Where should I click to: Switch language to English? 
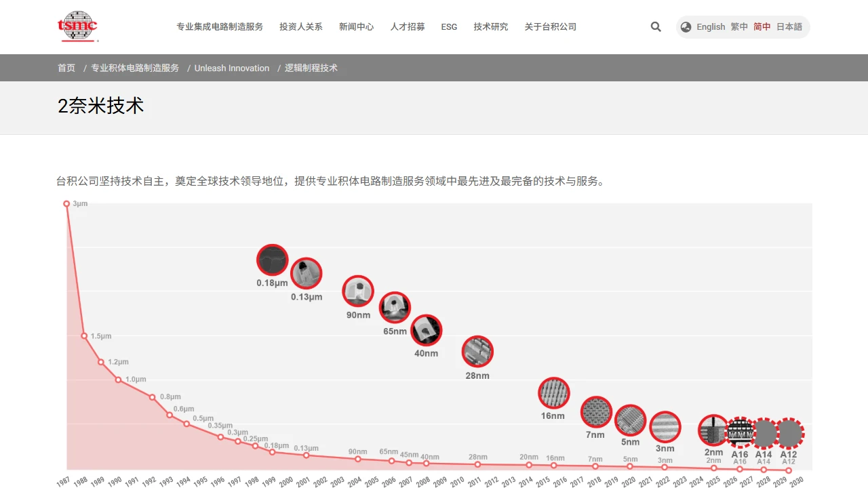pos(711,27)
